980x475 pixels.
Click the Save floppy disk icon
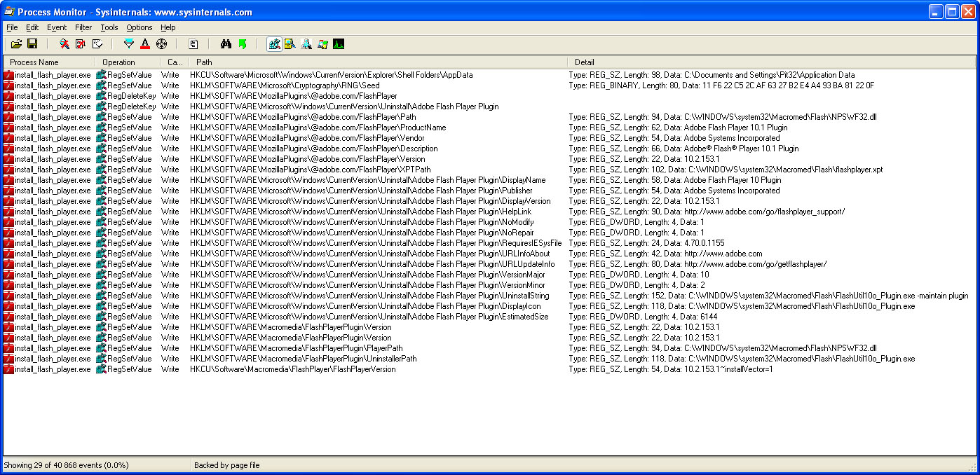pos(32,44)
